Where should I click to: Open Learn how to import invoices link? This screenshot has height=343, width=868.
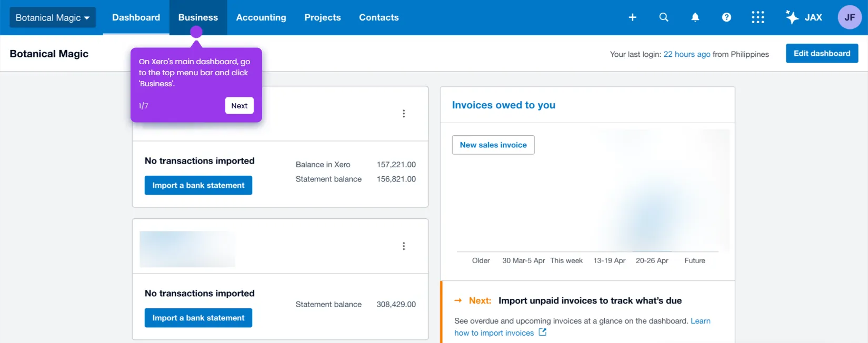[582, 327]
